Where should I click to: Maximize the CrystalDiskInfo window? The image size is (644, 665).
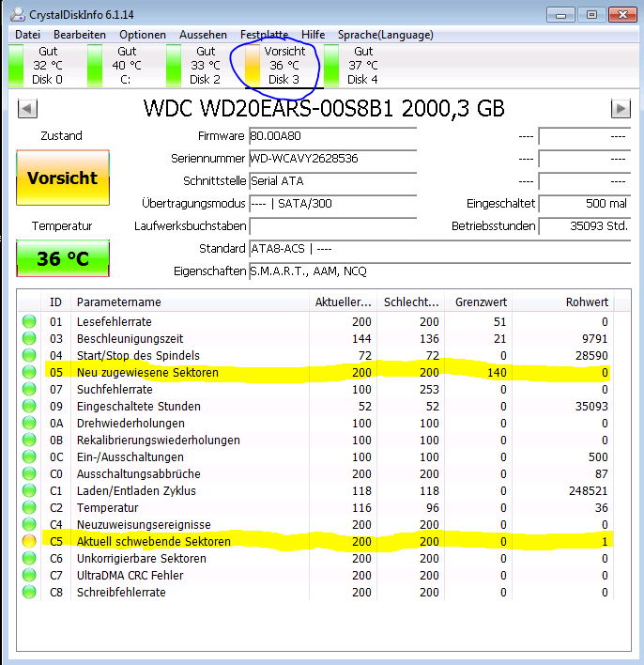[x=591, y=15]
